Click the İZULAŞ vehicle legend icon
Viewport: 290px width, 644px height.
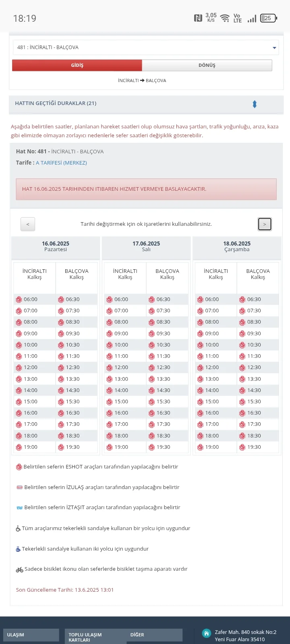click(19, 487)
